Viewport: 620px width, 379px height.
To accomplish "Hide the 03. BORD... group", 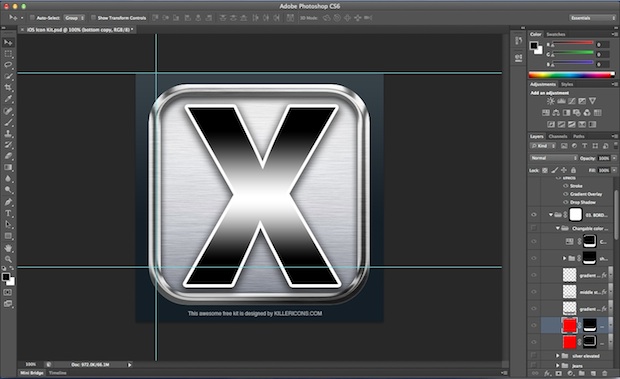I will point(534,215).
